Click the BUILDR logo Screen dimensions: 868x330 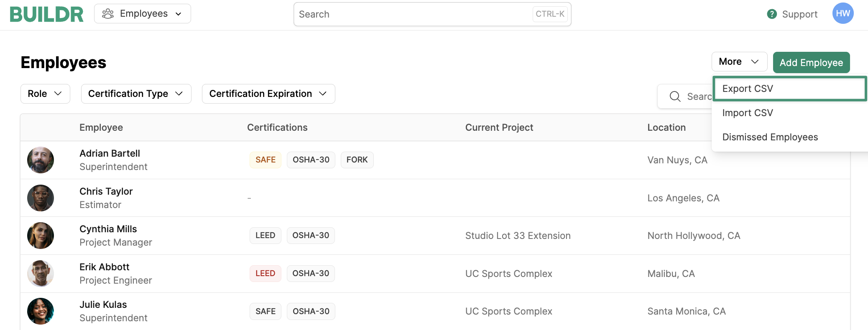tap(46, 14)
